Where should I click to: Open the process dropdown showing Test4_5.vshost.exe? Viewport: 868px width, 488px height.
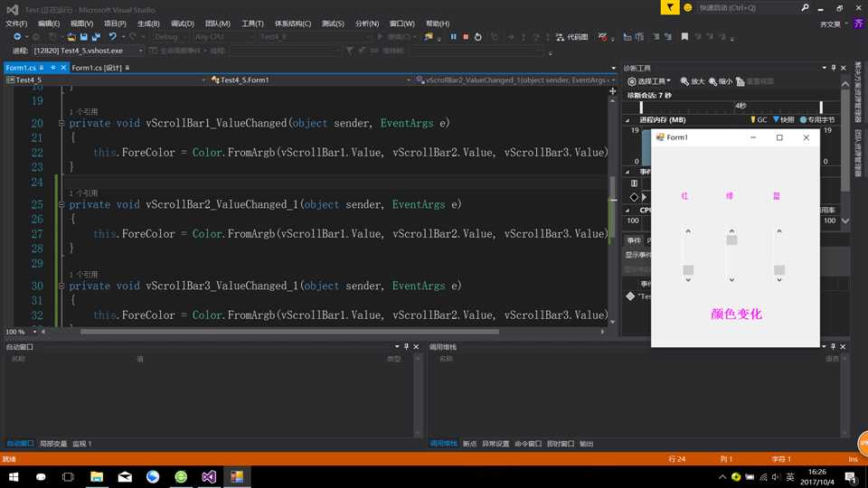tap(88, 51)
